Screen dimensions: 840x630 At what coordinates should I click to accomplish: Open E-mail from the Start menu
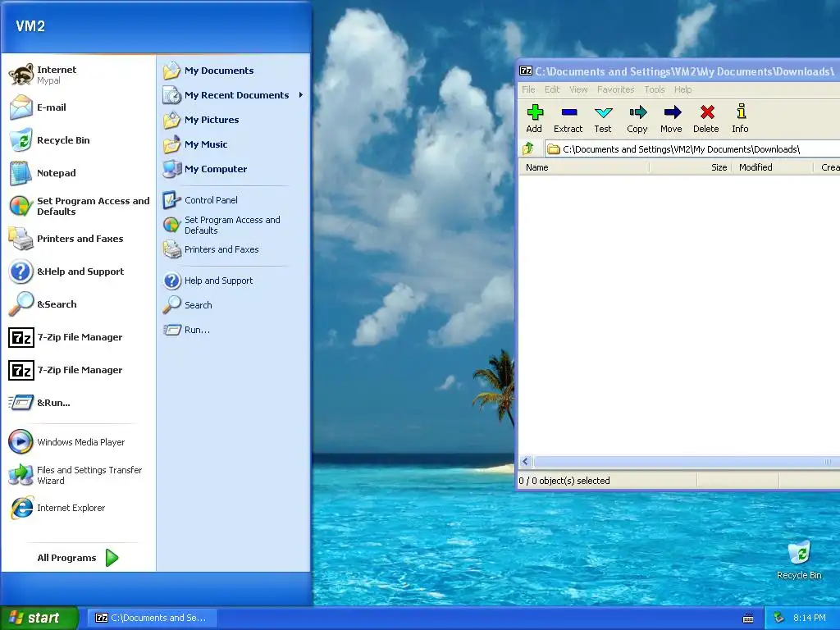[79, 107]
